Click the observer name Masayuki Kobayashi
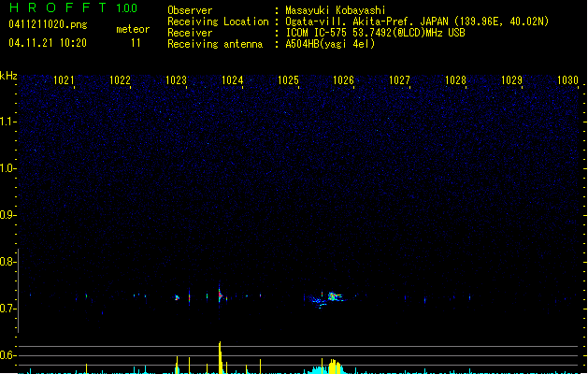 click(336, 10)
